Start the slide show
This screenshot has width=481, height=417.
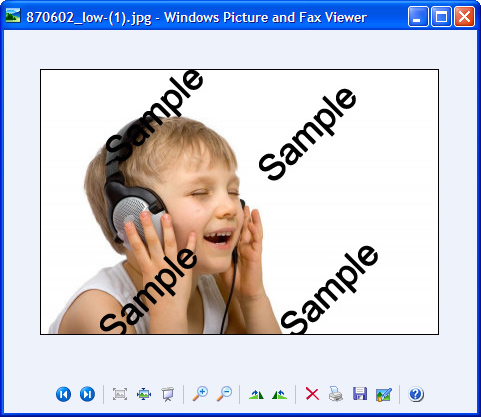(167, 394)
